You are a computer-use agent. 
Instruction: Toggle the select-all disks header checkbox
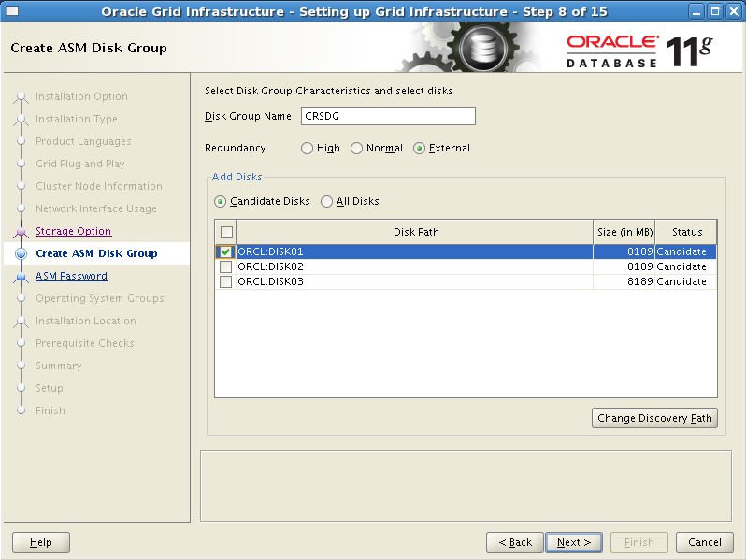pyautogui.click(x=226, y=232)
